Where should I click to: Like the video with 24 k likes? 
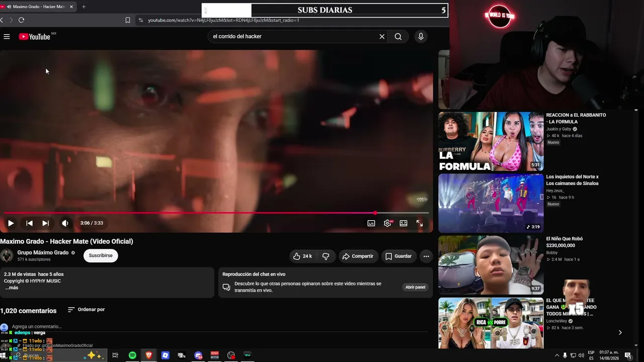pos(303,256)
